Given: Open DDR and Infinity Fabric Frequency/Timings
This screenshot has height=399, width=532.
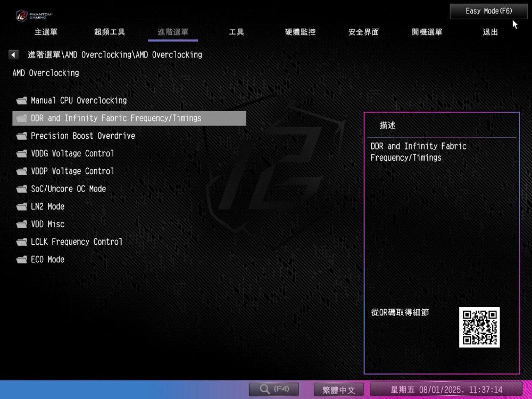Looking at the screenshot, I should (x=116, y=118).
